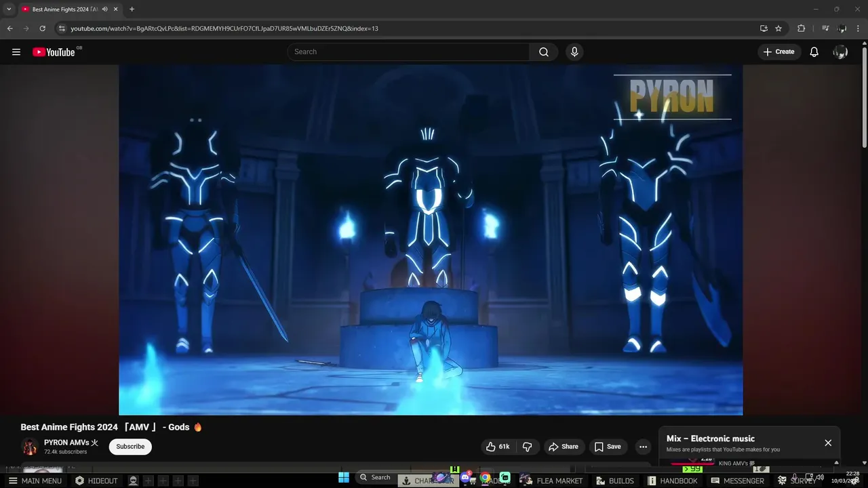
Task: Open the Chrome profile avatar
Action: 842,28
